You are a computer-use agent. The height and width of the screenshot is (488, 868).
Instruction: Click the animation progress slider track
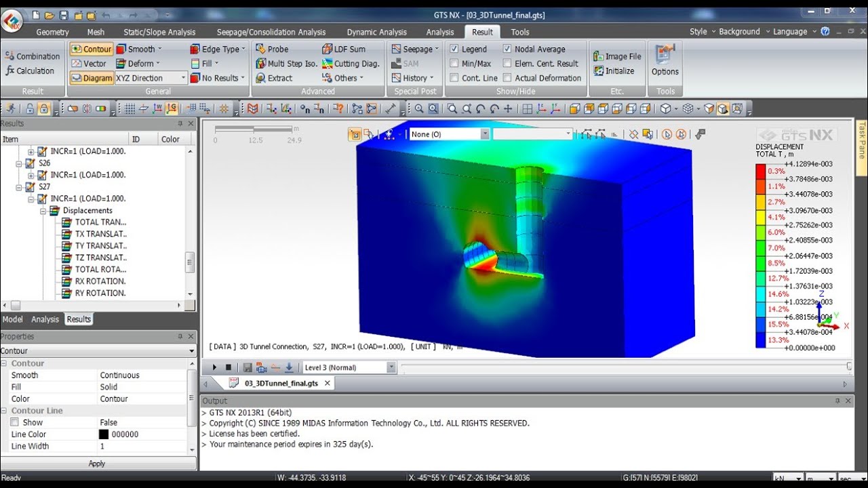pyautogui.click(x=625, y=367)
